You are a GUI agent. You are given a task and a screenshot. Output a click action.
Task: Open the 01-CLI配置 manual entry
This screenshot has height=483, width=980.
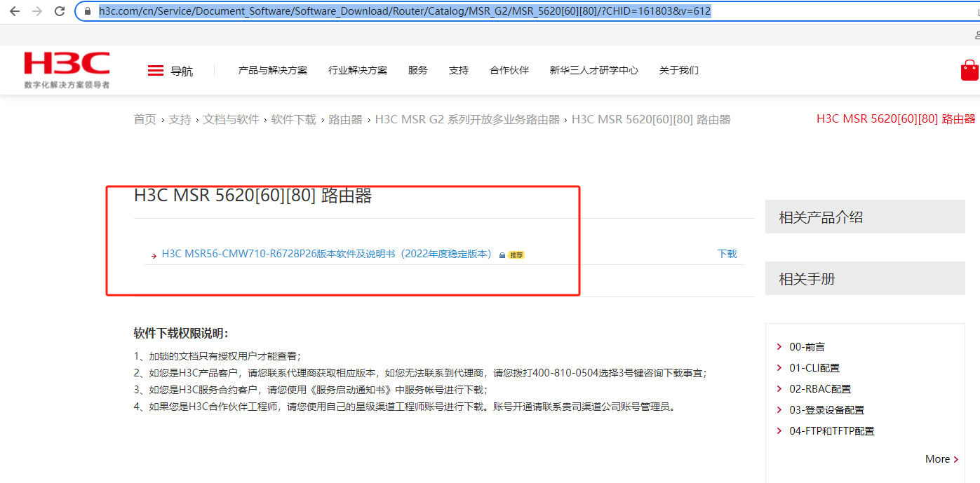pyautogui.click(x=814, y=368)
